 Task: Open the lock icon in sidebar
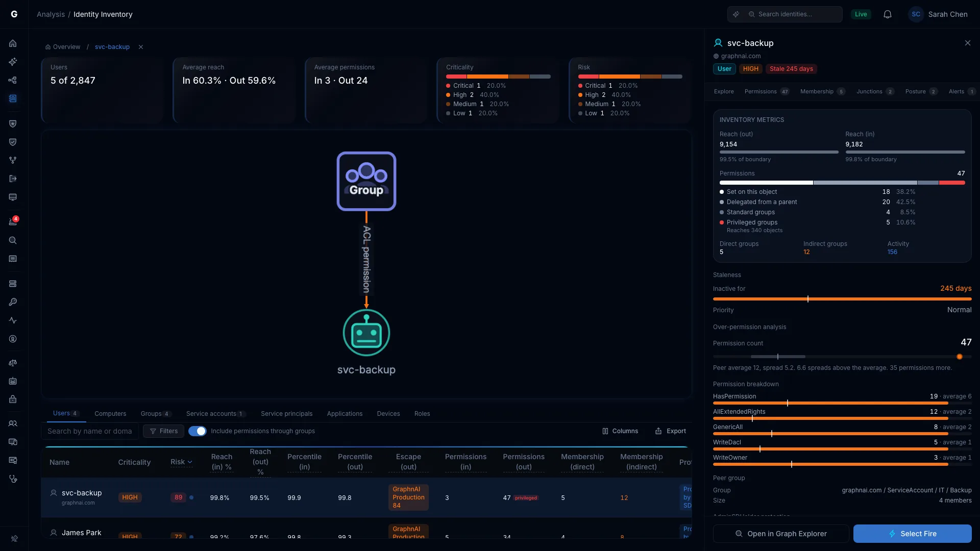(x=13, y=399)
